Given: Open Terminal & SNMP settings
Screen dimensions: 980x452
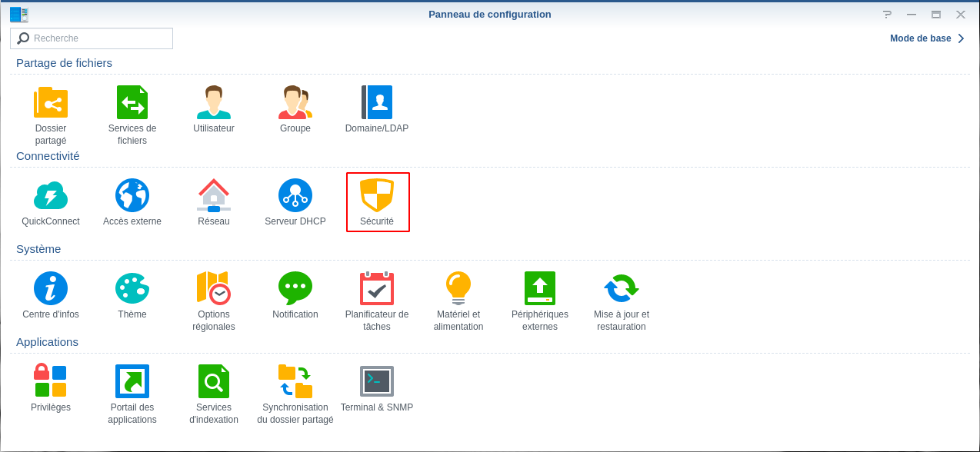Looking at the screenshot, I should click(377, 382).
